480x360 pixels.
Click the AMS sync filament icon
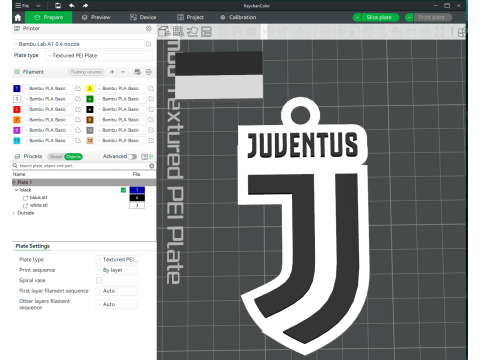click(x=137, y=72)
